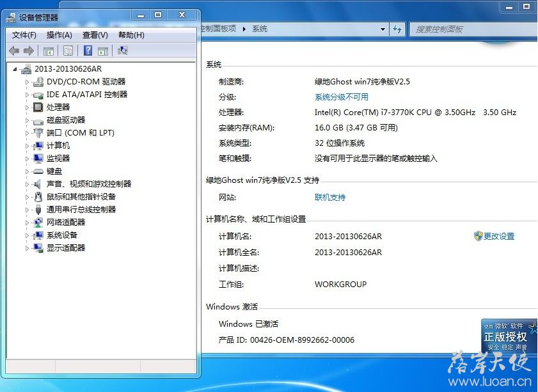Click the WORKGROUP workgroup value
538x392 pixels.
[341, 285]
